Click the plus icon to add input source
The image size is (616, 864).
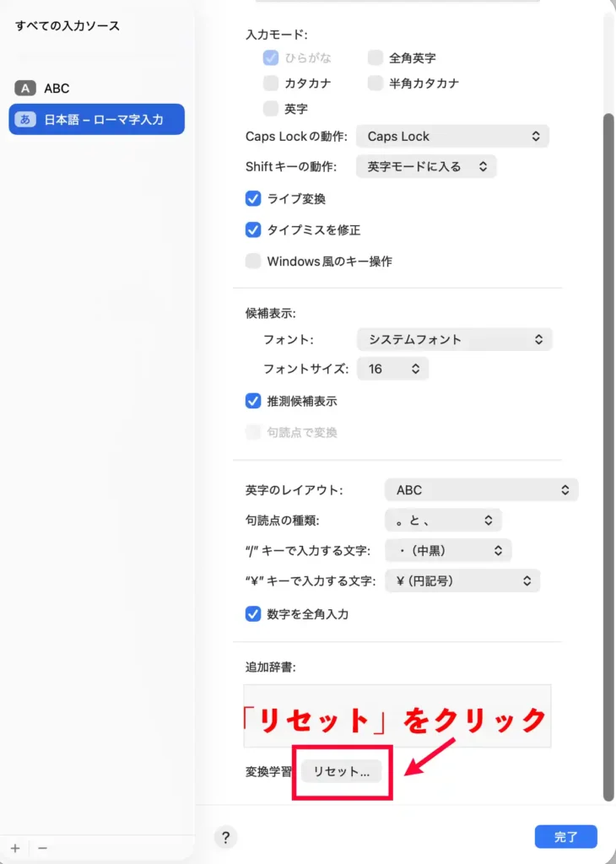(x=15, y=847)
